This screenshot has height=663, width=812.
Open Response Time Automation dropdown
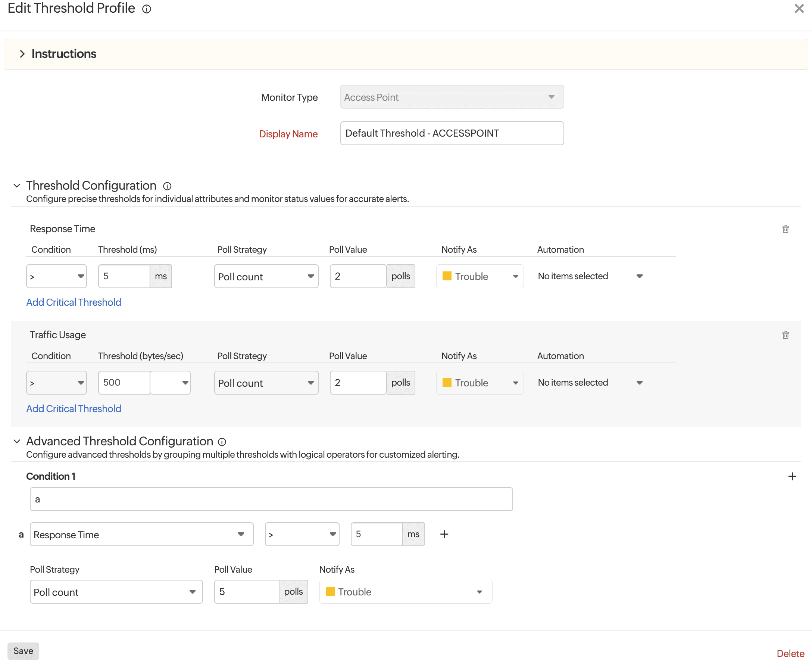click(590, 276)
